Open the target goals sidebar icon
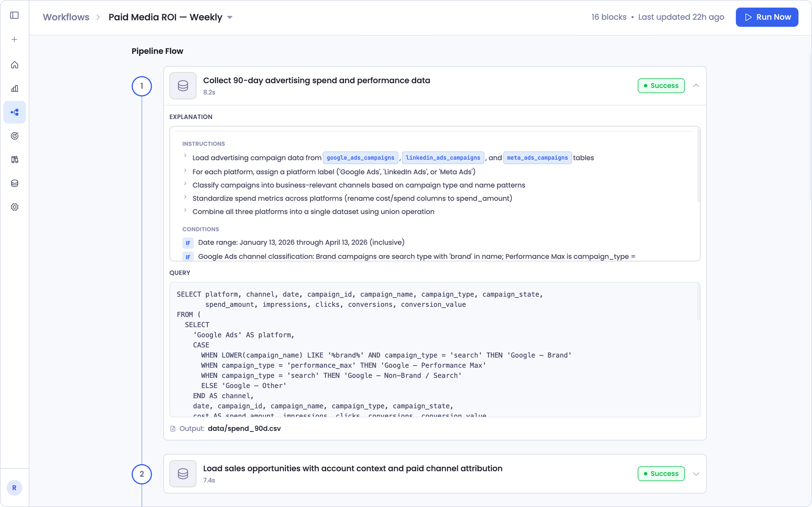The width and height of the screenshot is (812, 507). click(x=14, y=136)
